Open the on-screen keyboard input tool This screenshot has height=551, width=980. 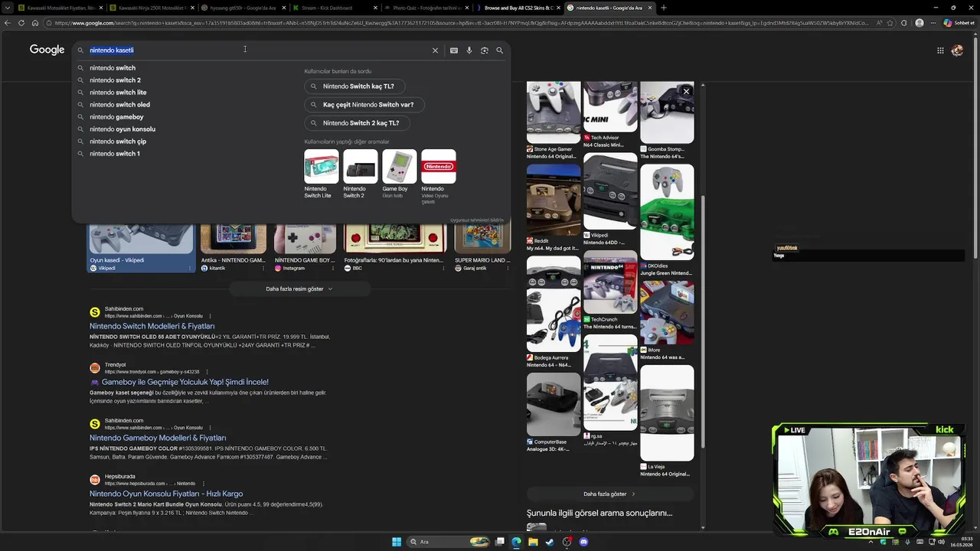454,51
